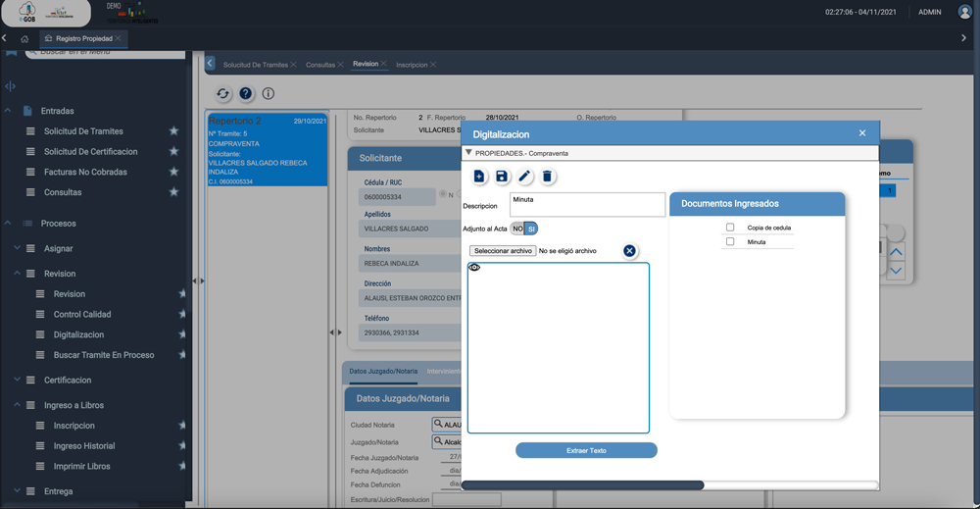The image size is (980, 509).
Task: Go to home icon in top bar
Action: [24, 38]
